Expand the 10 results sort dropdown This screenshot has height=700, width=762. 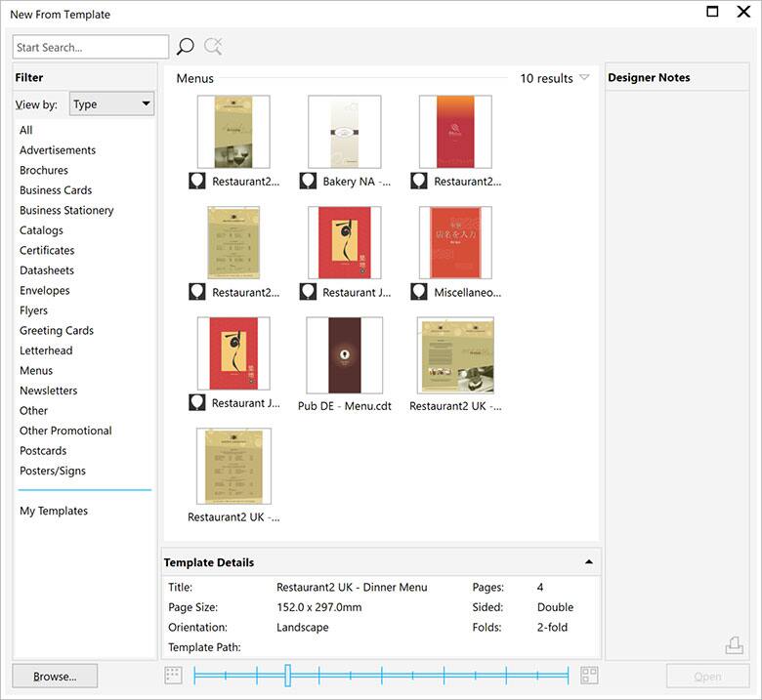click(584, 78)
